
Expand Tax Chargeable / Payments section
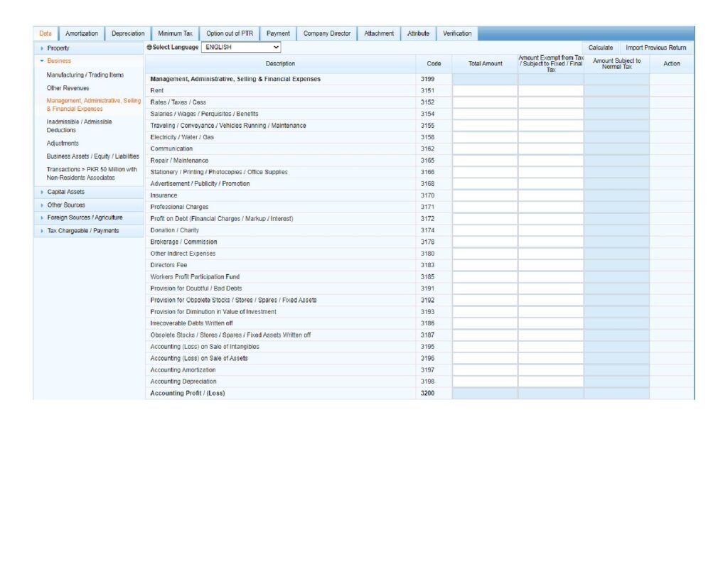82,231
